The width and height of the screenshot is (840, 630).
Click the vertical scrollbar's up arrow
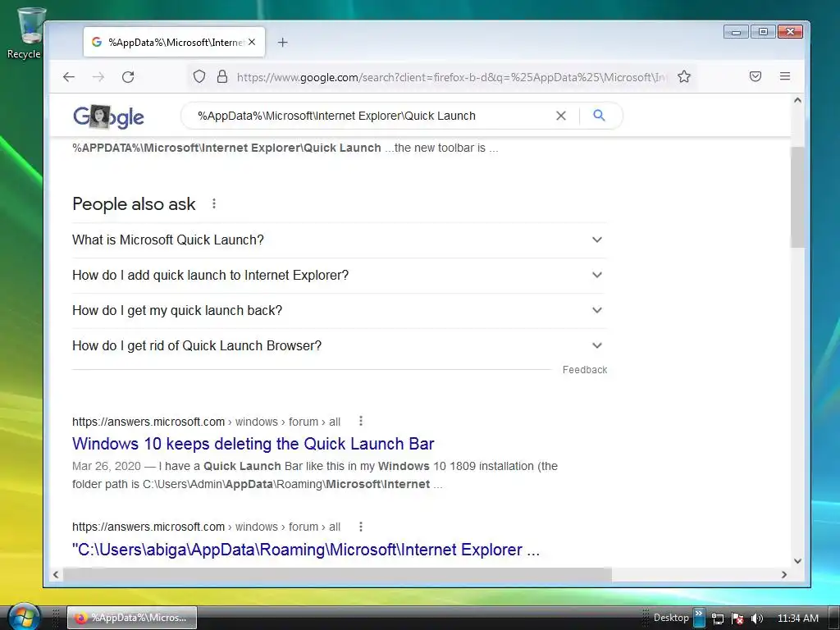(797, 100)
